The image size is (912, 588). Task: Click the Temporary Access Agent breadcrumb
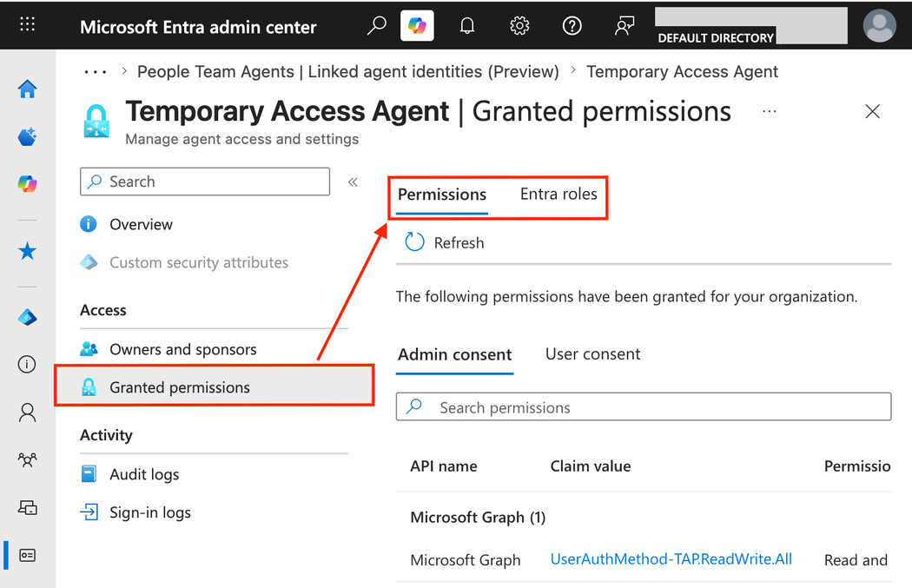pyautogui.click(x=682, y=71)
